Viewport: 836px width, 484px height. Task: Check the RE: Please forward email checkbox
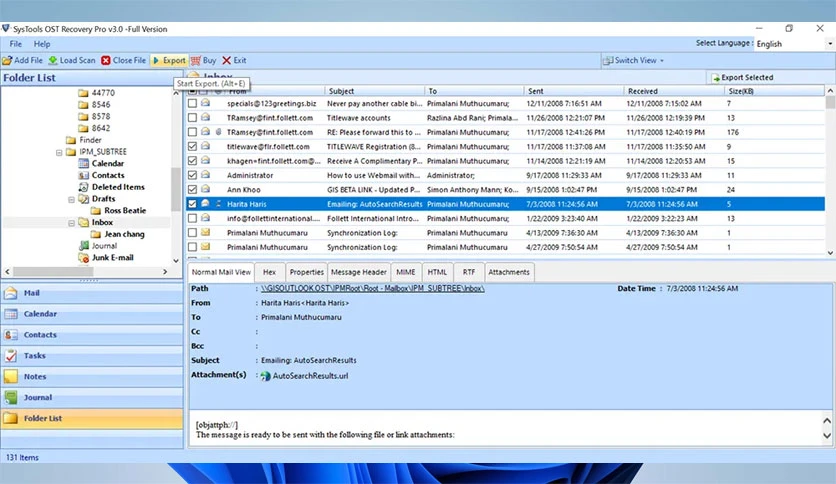192,132
